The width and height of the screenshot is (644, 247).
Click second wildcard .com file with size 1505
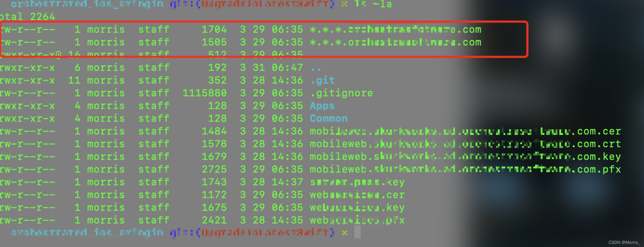click(396, 42)
